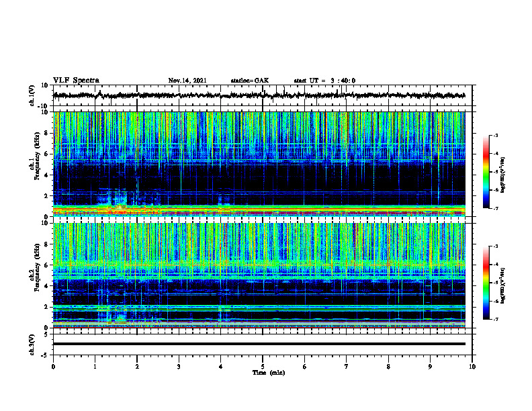The height and width of the screenshot is (411, 532).
Task: Click the ch.2 spectrogram color scale bar
Action: tap(486, 283)
